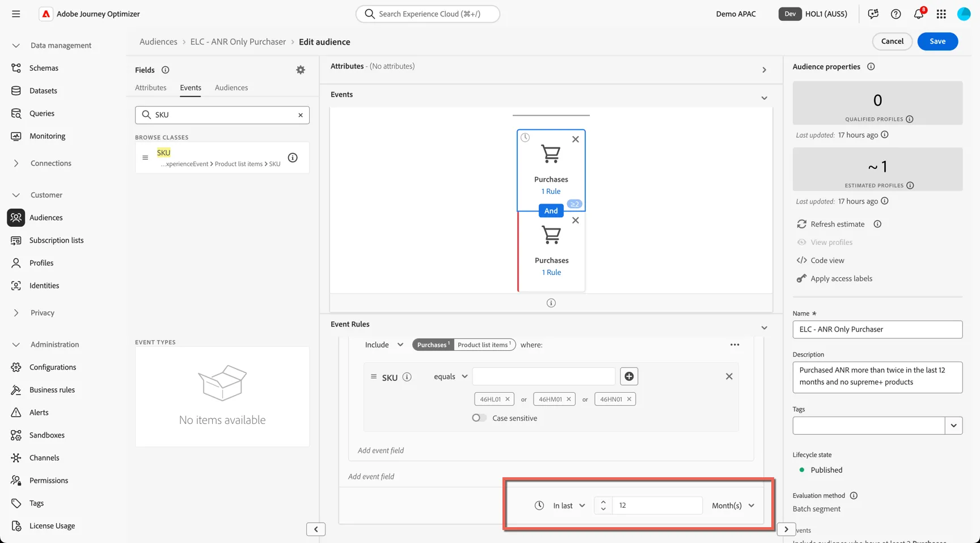The height and width of the screenshot is (543, 980).
Task: Click the Cancel button
Action: point(892,41)
